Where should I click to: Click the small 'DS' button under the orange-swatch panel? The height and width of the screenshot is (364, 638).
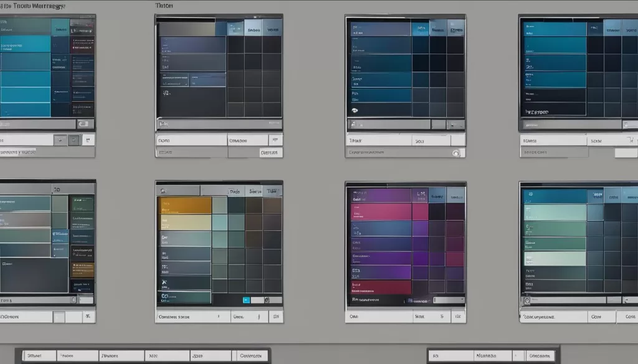tap(276, 317)
